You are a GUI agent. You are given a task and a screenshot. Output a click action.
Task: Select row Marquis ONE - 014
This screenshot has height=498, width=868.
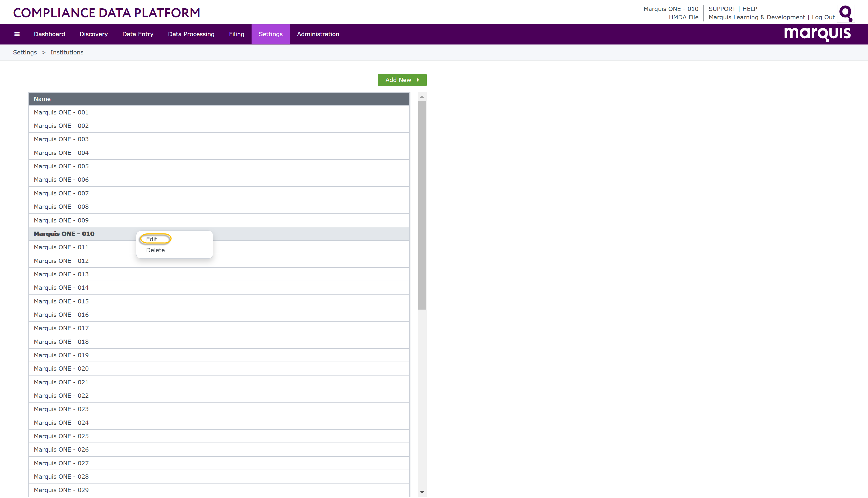[219, 288]
